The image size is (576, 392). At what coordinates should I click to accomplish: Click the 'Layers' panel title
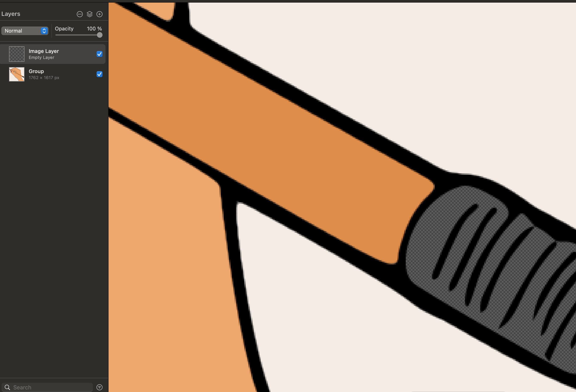tap(11, 14)
